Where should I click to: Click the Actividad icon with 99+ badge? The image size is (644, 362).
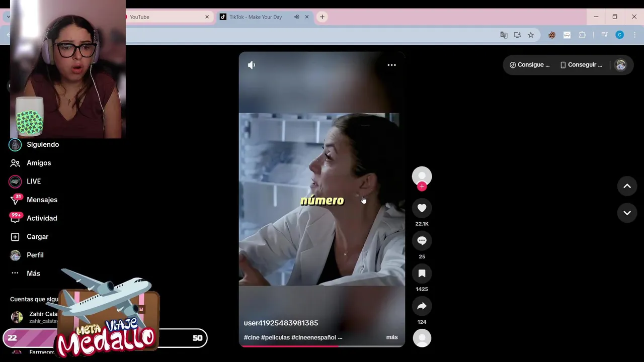coord(16,218)
